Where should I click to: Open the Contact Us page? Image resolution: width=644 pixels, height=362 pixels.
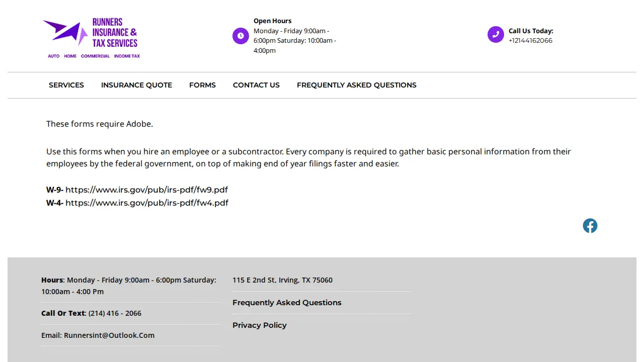point(256,85)
